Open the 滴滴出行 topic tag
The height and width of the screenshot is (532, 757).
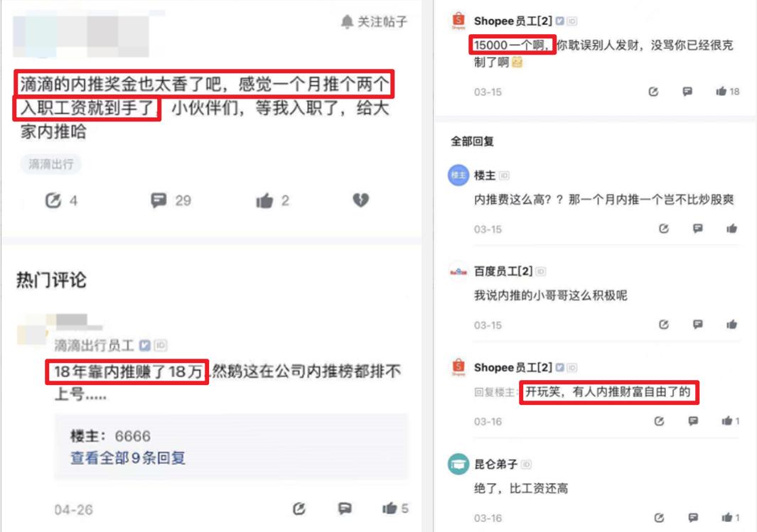click(x=50, y=164)
